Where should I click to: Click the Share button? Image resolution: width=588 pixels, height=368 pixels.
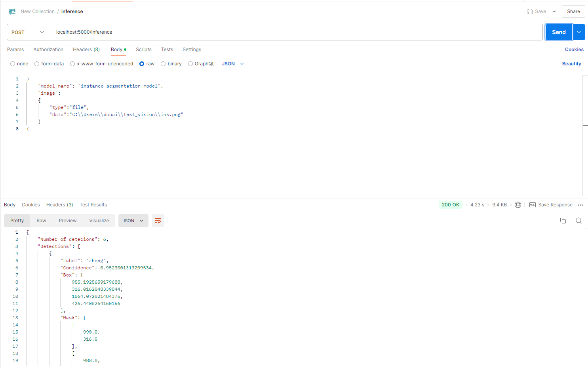click(573, 11)
